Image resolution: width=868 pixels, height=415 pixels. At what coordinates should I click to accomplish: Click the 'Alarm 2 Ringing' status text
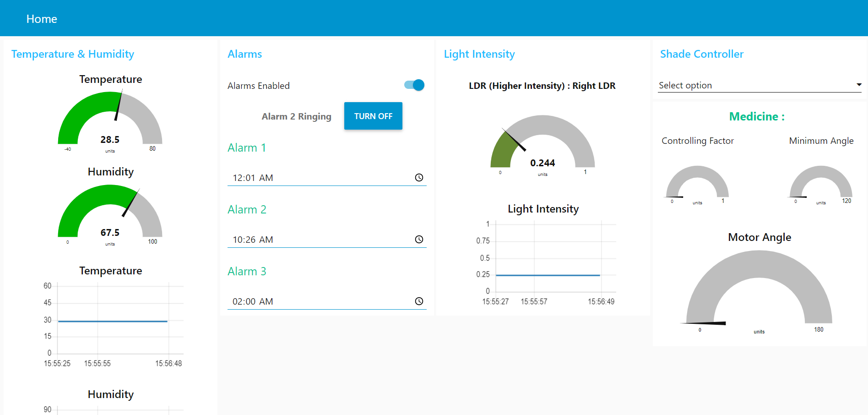tap(296, 116)
